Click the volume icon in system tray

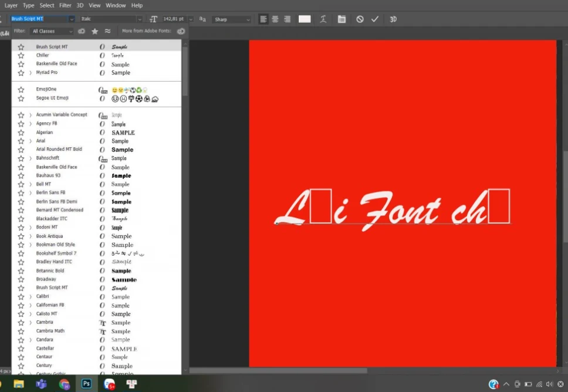(550, 384)
